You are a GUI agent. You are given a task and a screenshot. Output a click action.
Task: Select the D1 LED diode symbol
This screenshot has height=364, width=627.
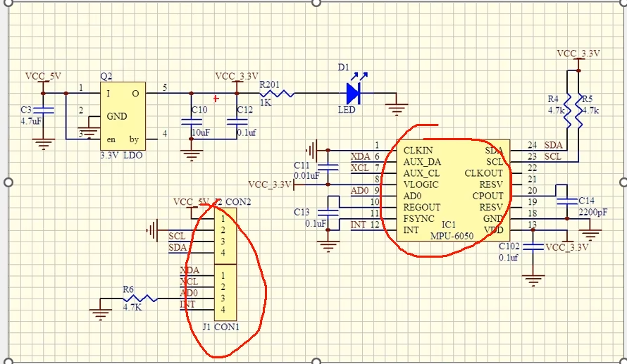coord(353,94)
